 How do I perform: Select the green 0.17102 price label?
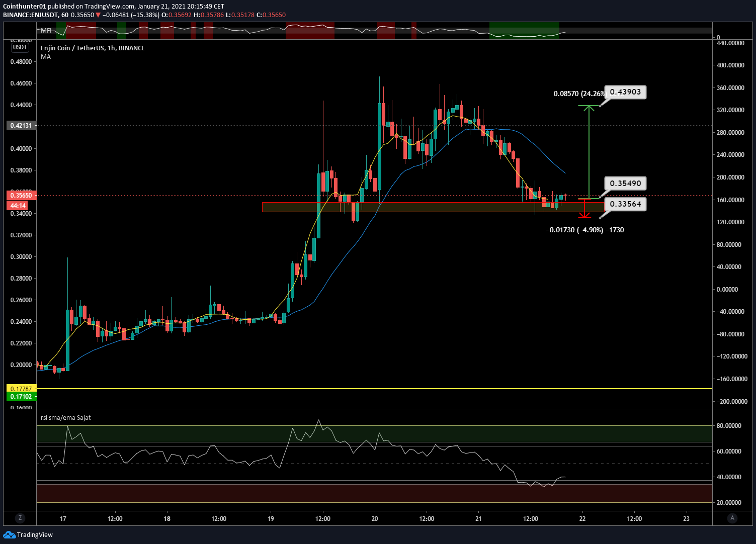pyautogui.click(x=21, y=397)
